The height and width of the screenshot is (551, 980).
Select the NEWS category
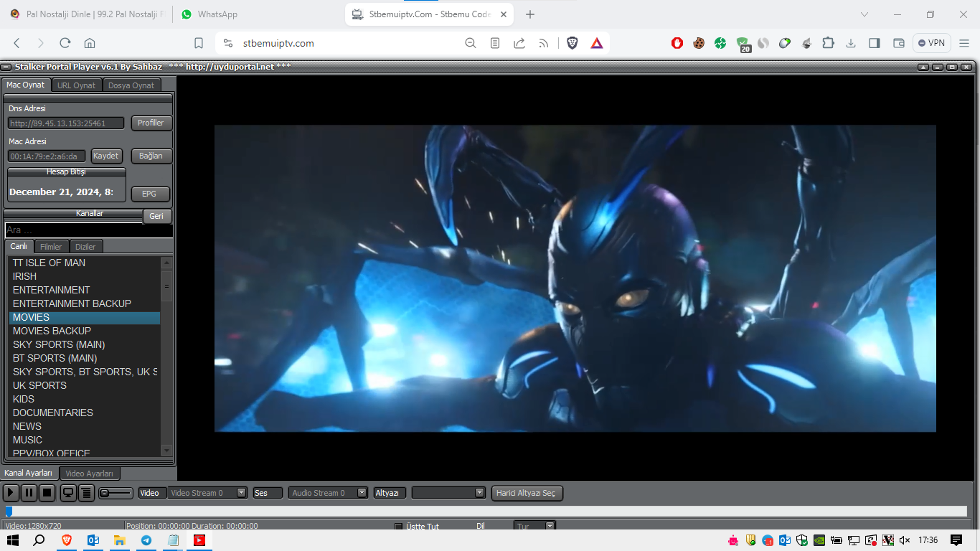click(85, 426)
